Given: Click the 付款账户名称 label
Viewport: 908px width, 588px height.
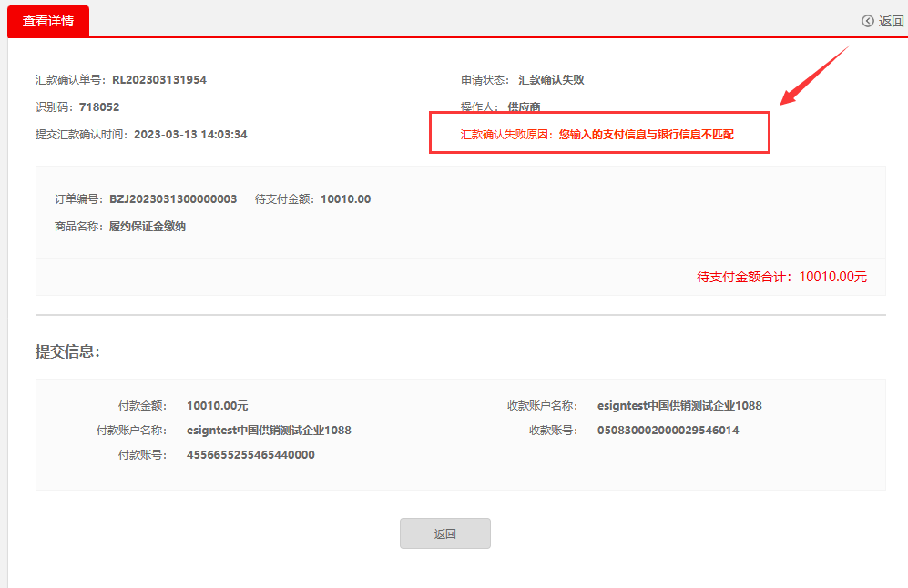Looking at the screenshot, I should point(131,430).
